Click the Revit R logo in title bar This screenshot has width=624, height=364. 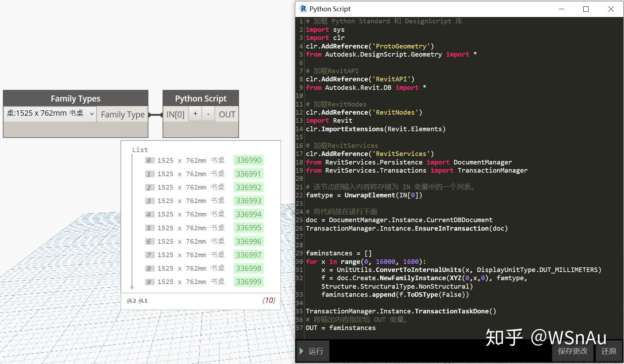point(303,8)
